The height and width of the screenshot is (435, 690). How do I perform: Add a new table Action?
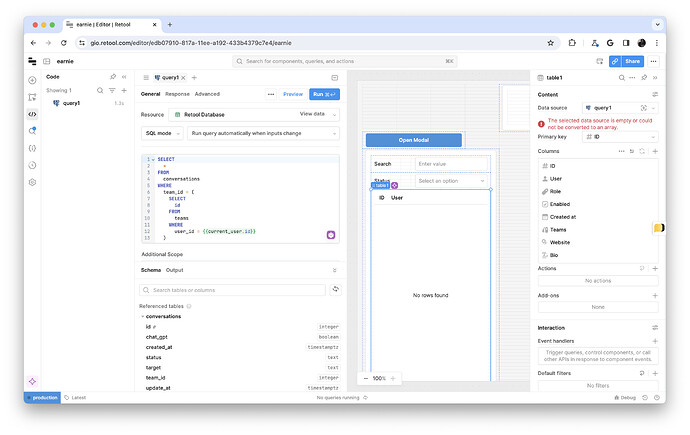coord(655,268)
